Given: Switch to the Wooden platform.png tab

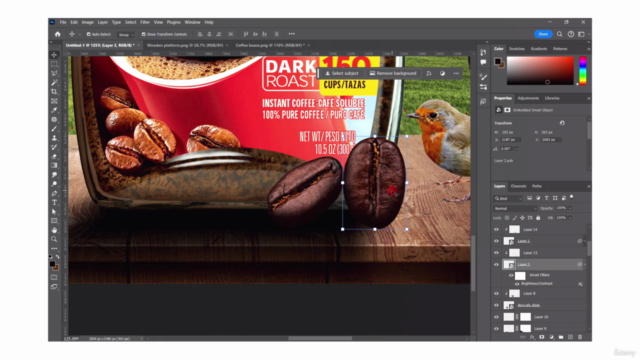Looking at the screenshot, I should click(x=185, y=45).
